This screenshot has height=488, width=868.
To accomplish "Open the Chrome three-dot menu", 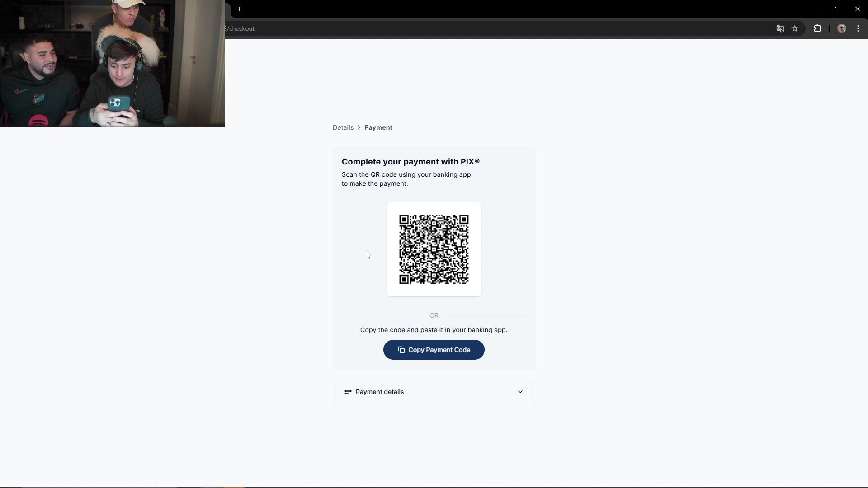I will (x=858, y=28).
